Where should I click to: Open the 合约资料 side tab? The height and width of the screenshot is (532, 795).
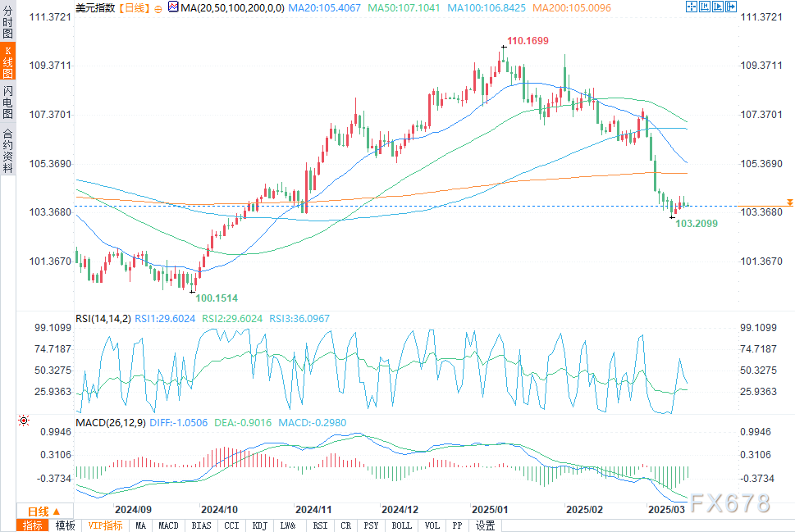point(7,151)
